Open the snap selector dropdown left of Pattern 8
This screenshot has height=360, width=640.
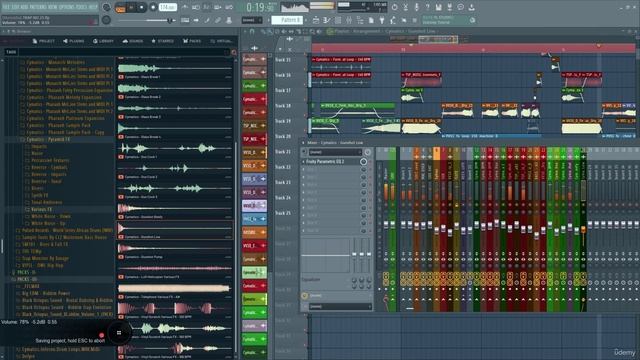coord(251,20)
